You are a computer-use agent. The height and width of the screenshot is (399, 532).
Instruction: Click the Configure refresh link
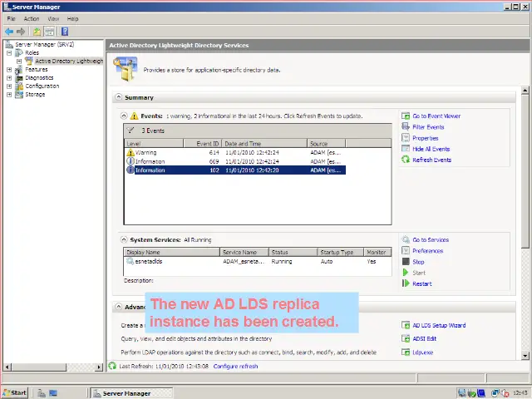[235, 367]
